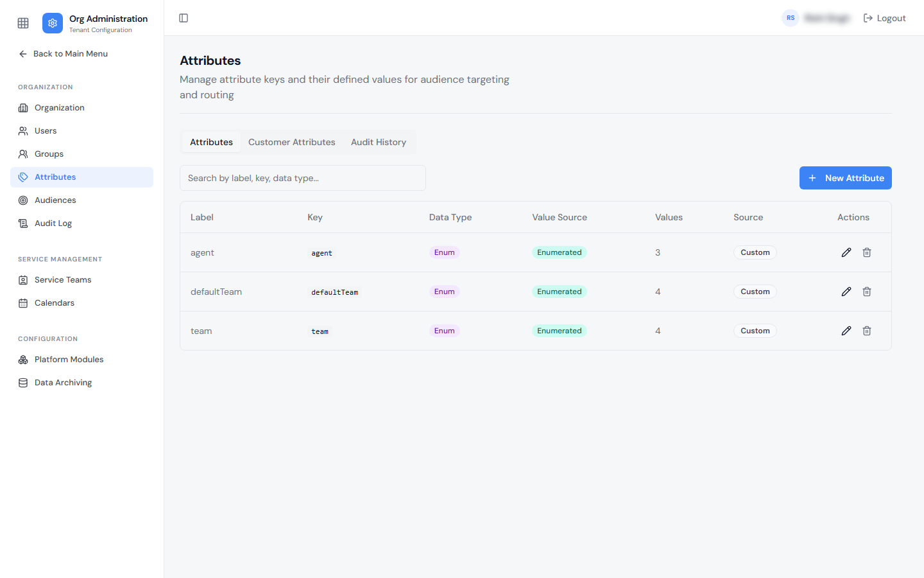Click the RS user avatar
Screen dimensions: 924x578
click(791, 18)
